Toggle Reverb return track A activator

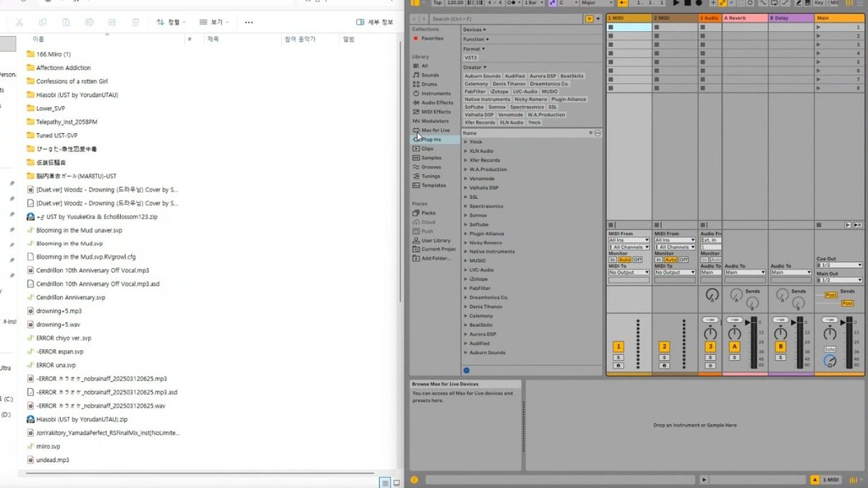tap(734, 347)
